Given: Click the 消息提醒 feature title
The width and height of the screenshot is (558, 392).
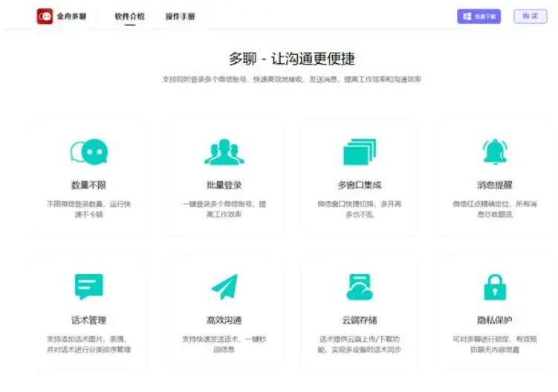Looking at the screenshot, I should click(494, 185).
